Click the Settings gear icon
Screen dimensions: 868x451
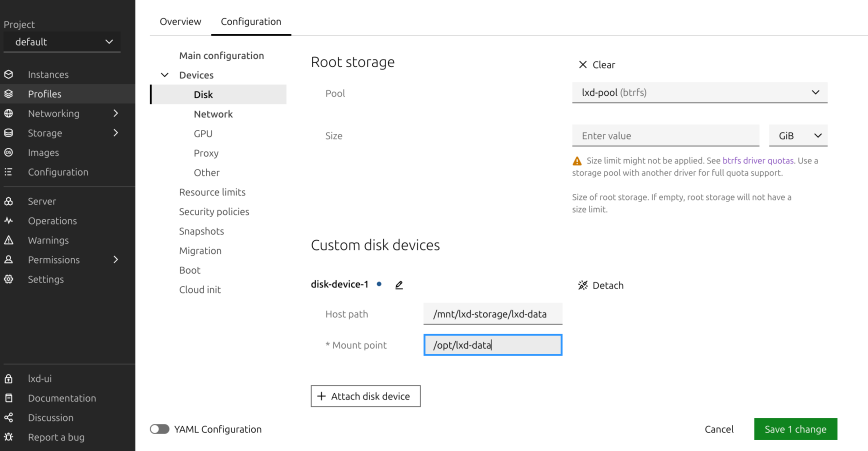click(9, 279)
